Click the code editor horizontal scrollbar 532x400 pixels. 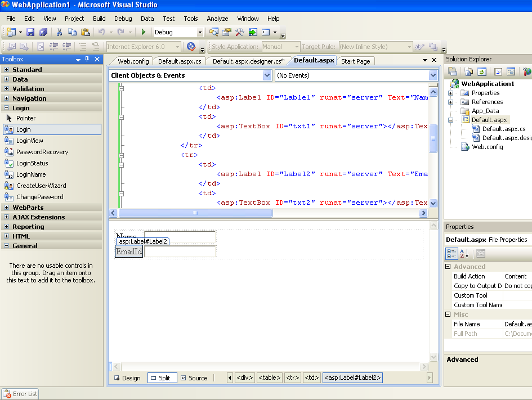pos(195,213)
